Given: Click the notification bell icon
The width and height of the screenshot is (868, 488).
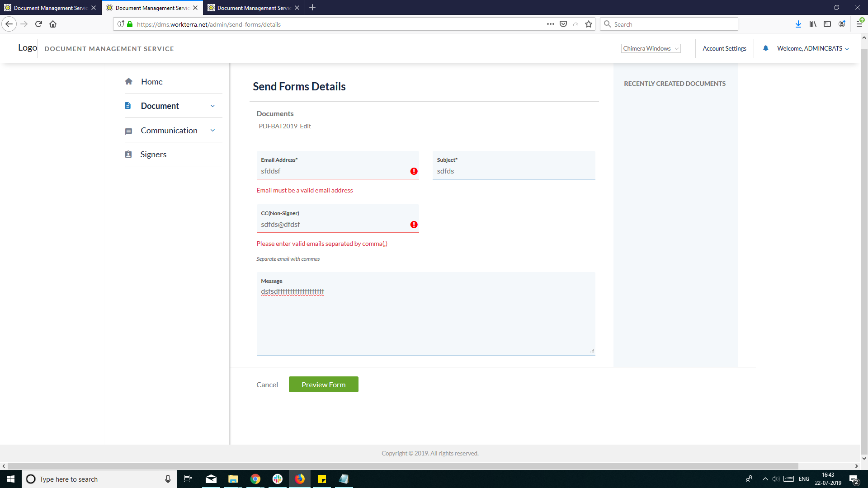Looking at the screenshot, I should 765,48.
